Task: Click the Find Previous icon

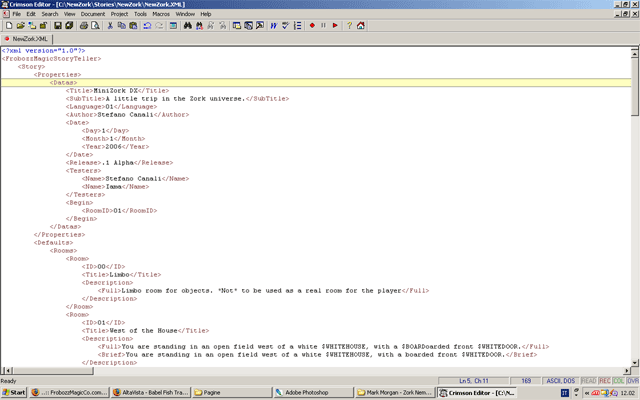Action: tap(222, 25)
